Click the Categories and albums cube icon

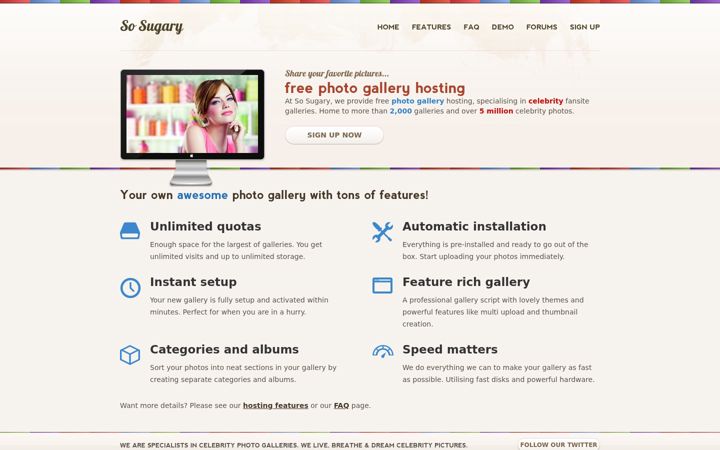130,355
